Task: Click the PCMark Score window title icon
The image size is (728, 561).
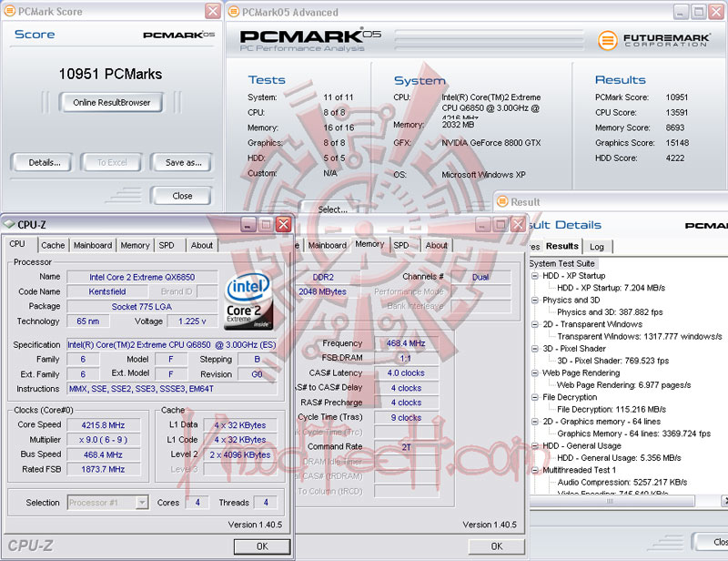Action: [x=9, y=11]
